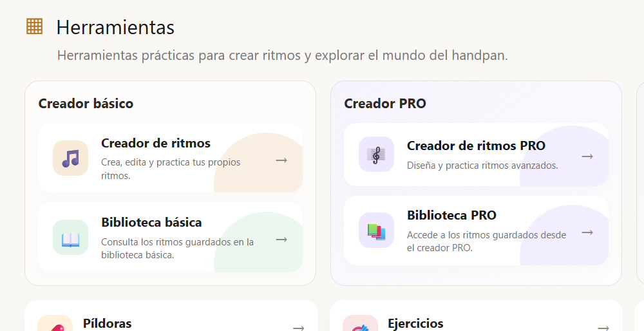Viewport: 644px width, 331px height.
Task: Click the stacked books icon of Biblioteca PRO
Action: click(x=376, y=231)
